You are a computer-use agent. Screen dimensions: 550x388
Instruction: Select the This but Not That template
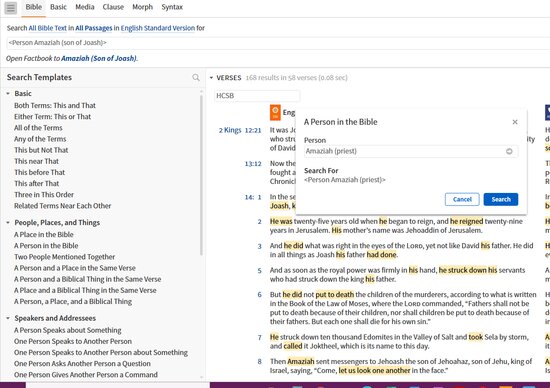41,150
